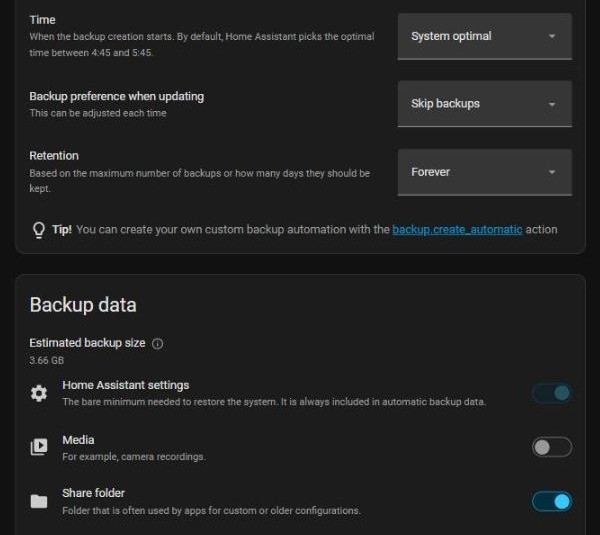600x535 pixels.
Task: Click the 'Estimated backup size' label
Action: coord(87,343)
